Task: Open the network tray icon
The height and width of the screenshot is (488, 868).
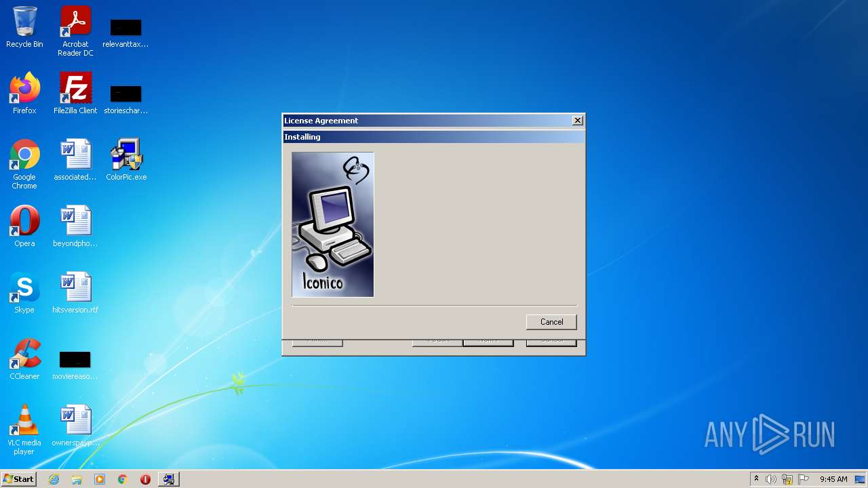Action: click(787, 479)
